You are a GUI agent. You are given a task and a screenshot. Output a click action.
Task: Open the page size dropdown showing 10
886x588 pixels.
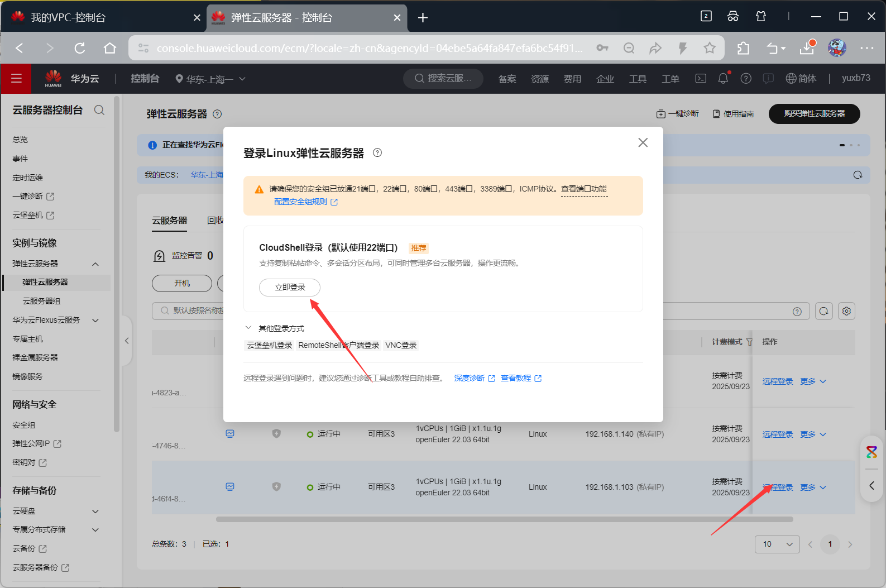point(777,544)
